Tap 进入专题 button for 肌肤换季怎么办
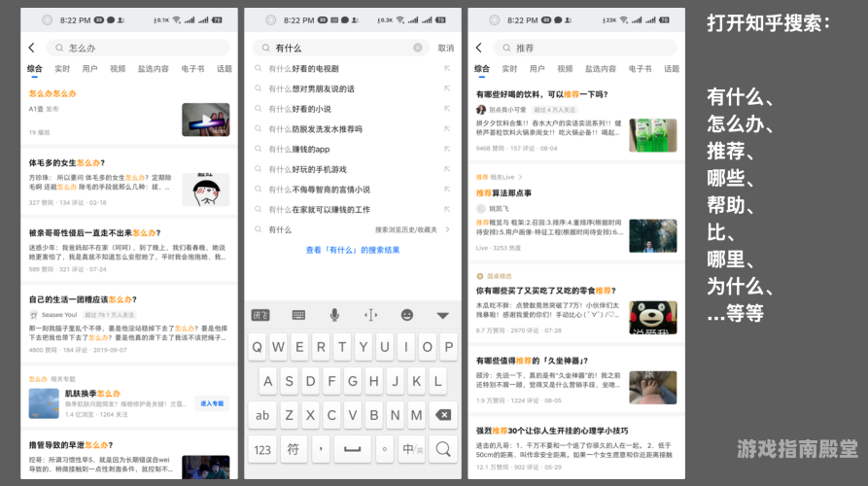This screenshot has width=868, height=486. coord(212,403)
